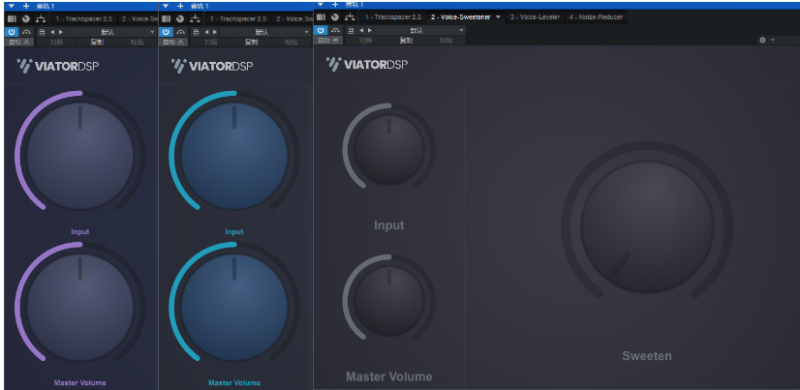Click the copy button in purple window toolbar
800x390 pixels.
[x=97, y=42]
